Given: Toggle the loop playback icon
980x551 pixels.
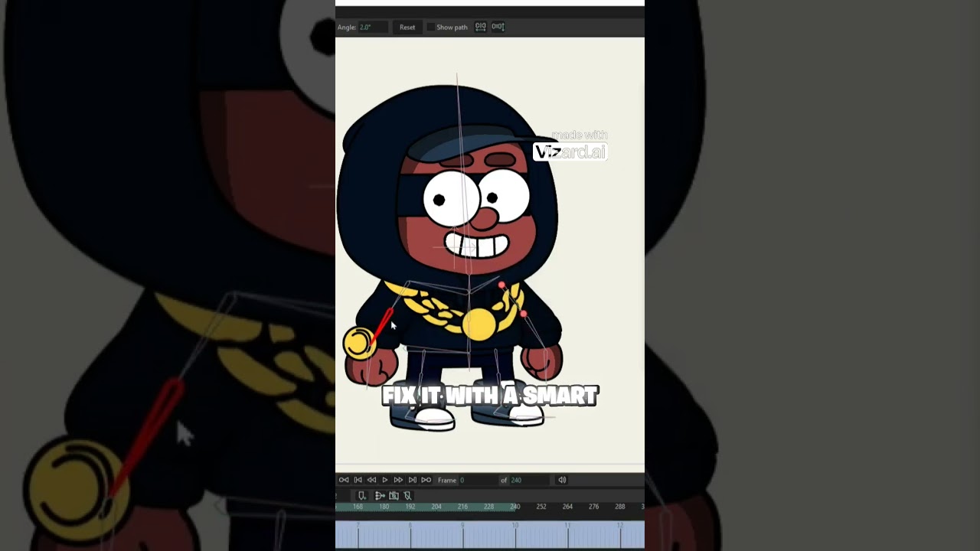Looking at the screenshot, I should 426,480.
